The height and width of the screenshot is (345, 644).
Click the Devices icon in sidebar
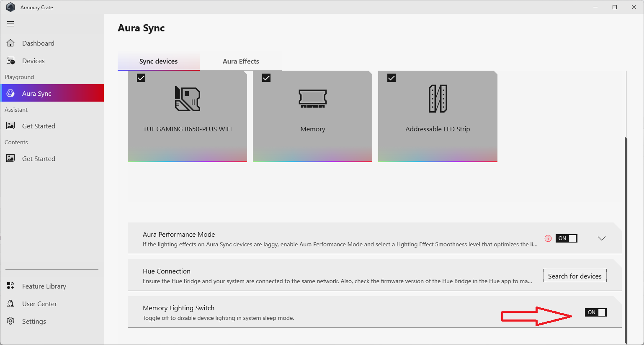tap(11, 61)
